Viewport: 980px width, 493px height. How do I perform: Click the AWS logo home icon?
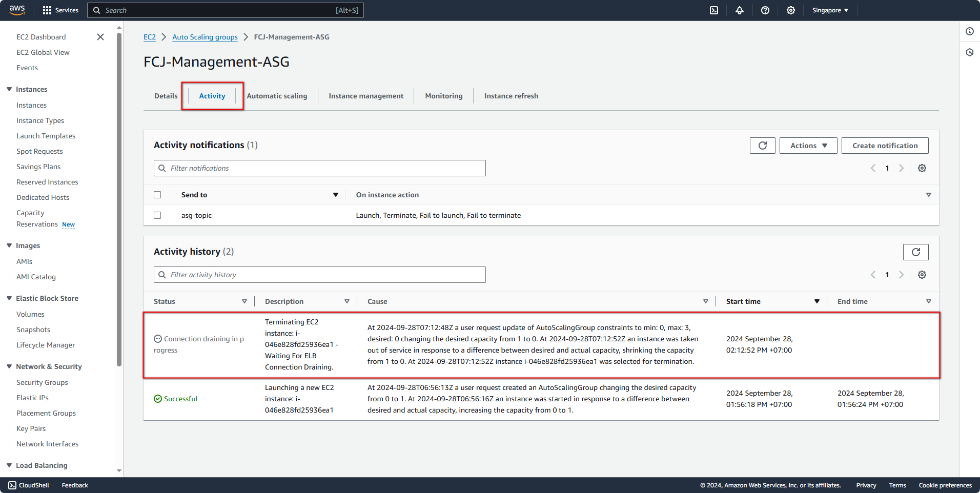pos(17,10)
